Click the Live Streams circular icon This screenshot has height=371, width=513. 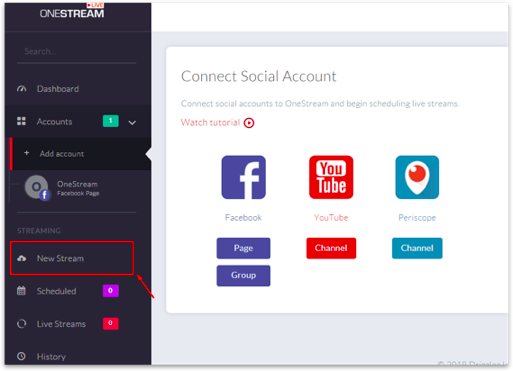tap(22, 324)
